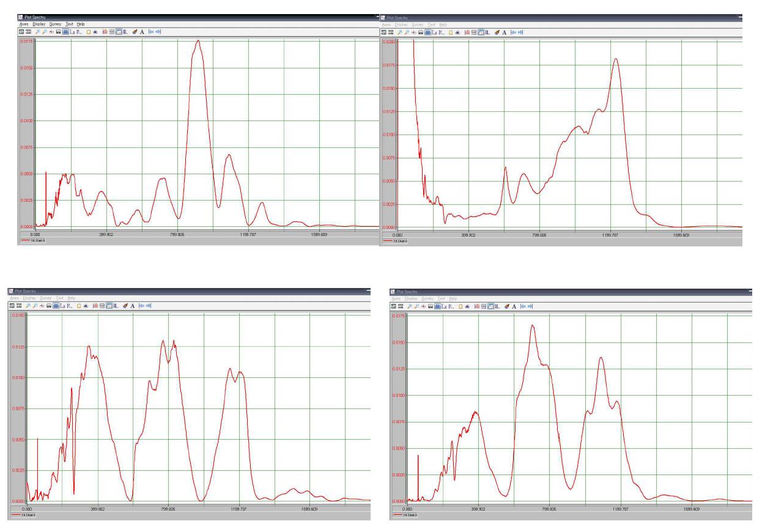Click first toolbar icon in top-right window
Viewport: 784px width, 532px height.
click(384, 32)
